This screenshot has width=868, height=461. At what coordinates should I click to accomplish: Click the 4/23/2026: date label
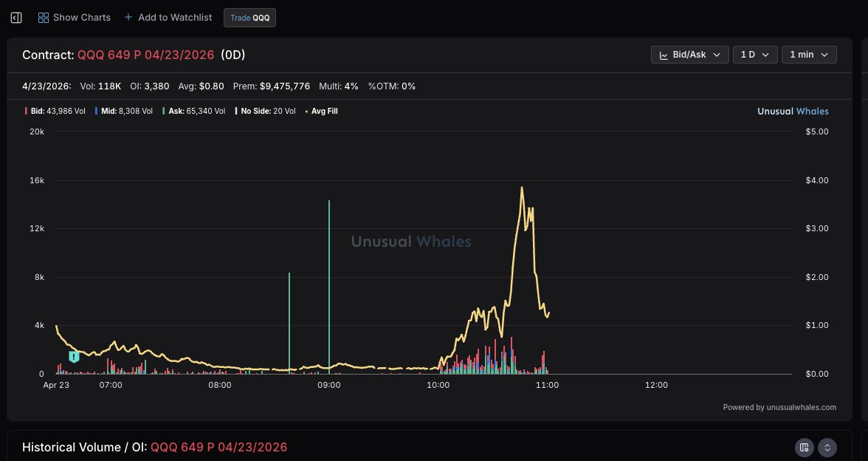tap(46, 86)
